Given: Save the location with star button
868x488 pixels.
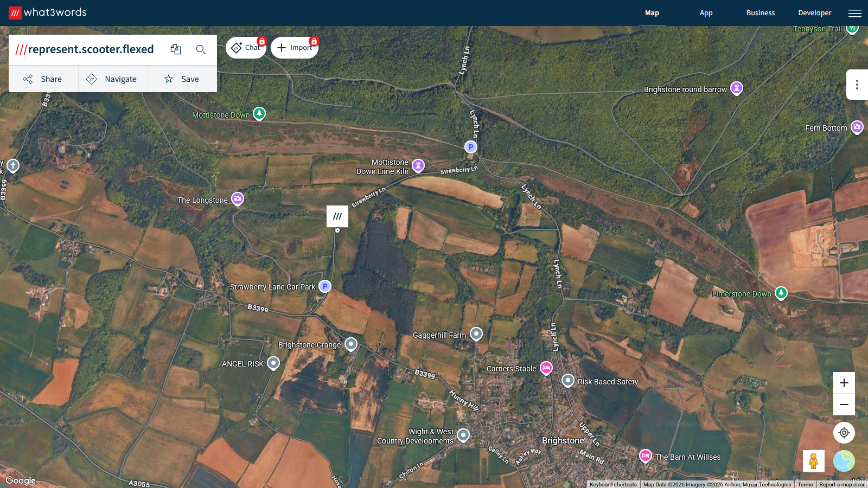Looking at the screenshot, I should [x=182, y=79].
